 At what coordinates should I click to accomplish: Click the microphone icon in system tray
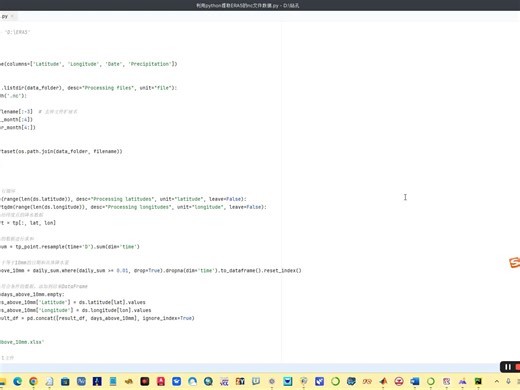click(508, 381)
